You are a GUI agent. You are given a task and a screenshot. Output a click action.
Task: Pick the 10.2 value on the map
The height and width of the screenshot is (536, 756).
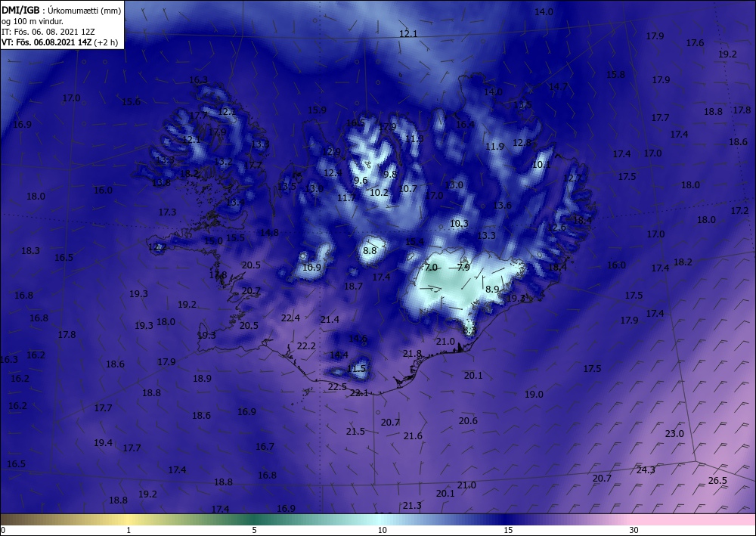[379, 193]
